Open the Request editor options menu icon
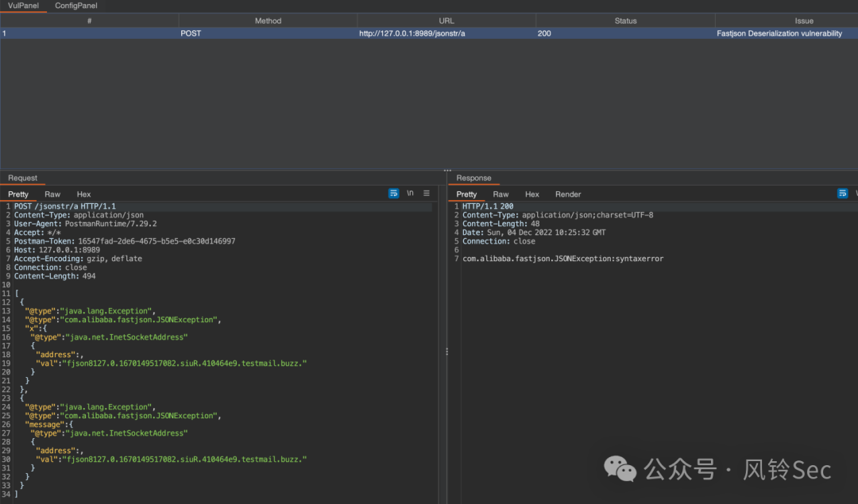This screenshot has width=858, height=504. [427, 194]
